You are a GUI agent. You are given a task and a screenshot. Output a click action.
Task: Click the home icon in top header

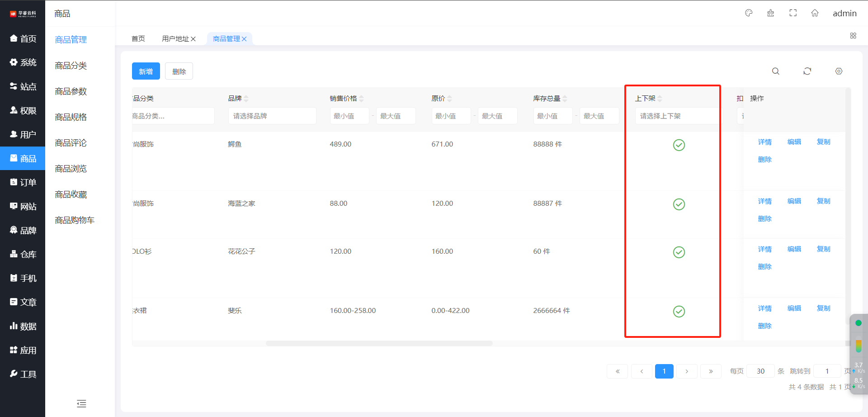[815, 13]
